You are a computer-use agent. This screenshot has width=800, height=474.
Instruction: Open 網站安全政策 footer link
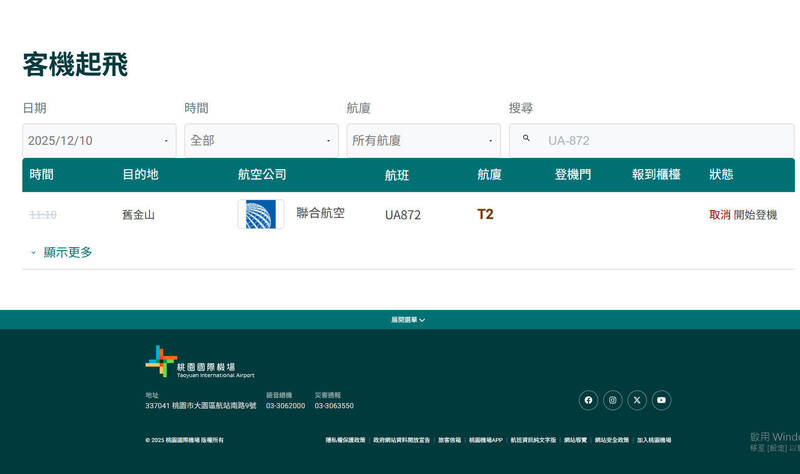pos(612,440)
